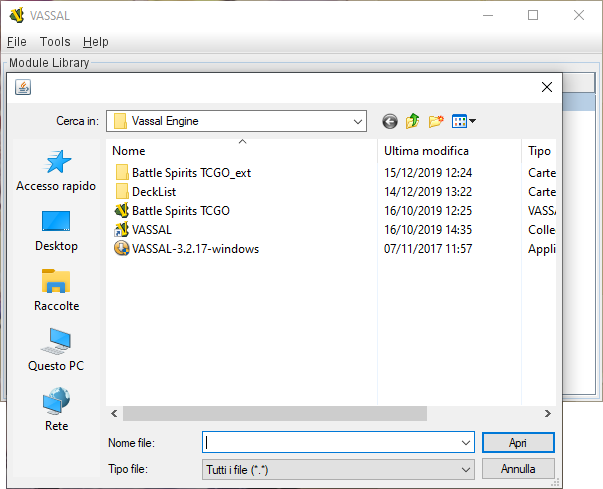Open Raccolte libraries shortcut
This screenshot has height=489, width=603.
[x=56, y=290]
